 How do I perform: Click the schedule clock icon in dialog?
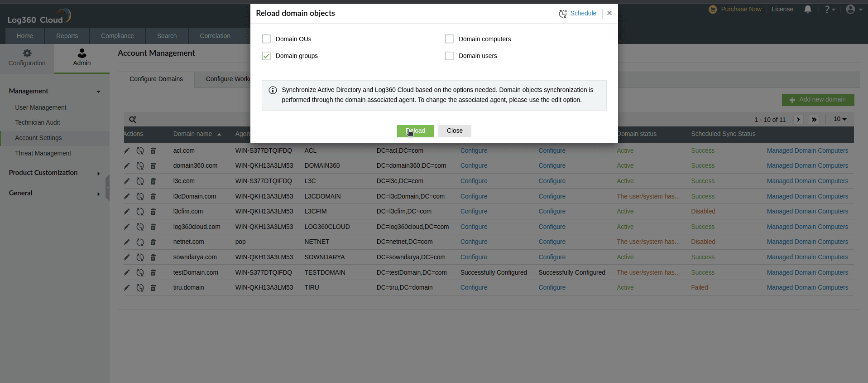click(563, 14)
